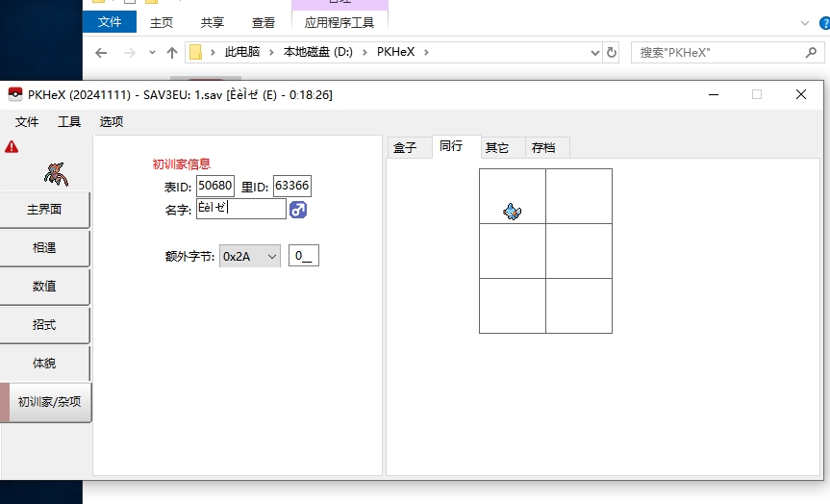This screenshot has width=830, height=504.
Task: Select the empty sixth party slot
Action: point(579,306)
